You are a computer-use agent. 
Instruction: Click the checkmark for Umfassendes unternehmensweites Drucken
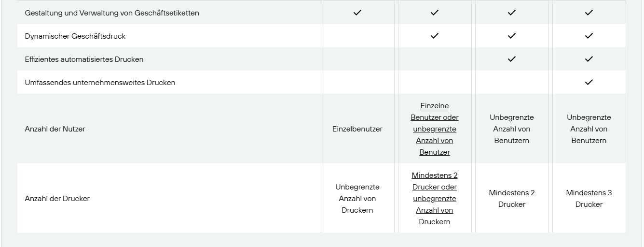(x=589, y=82)
